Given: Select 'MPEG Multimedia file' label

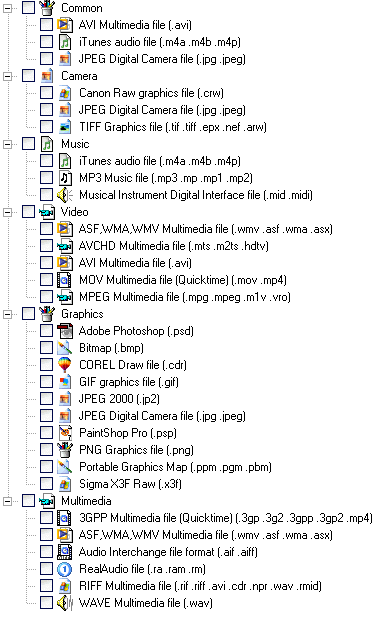Looking at the screenshot, I should [184, 297].
